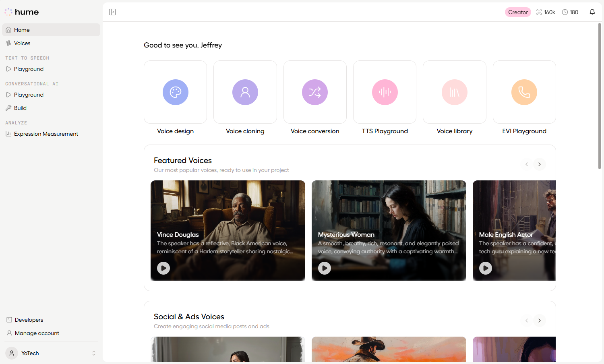The image size is (604, 364).
Task: Open the EVI Playground phone icon
Action: pyautogui.click(x=524, y=92)
